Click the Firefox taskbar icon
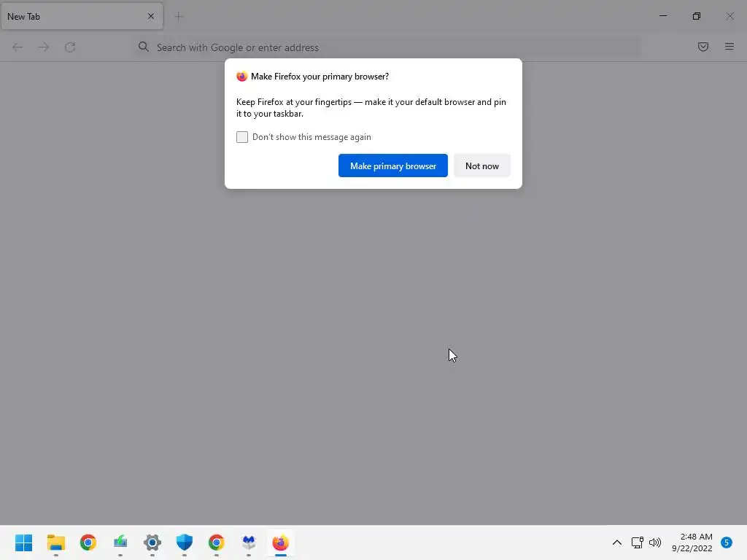The height and width of the screenshot is (560, 747). click(x=281, y=542)
